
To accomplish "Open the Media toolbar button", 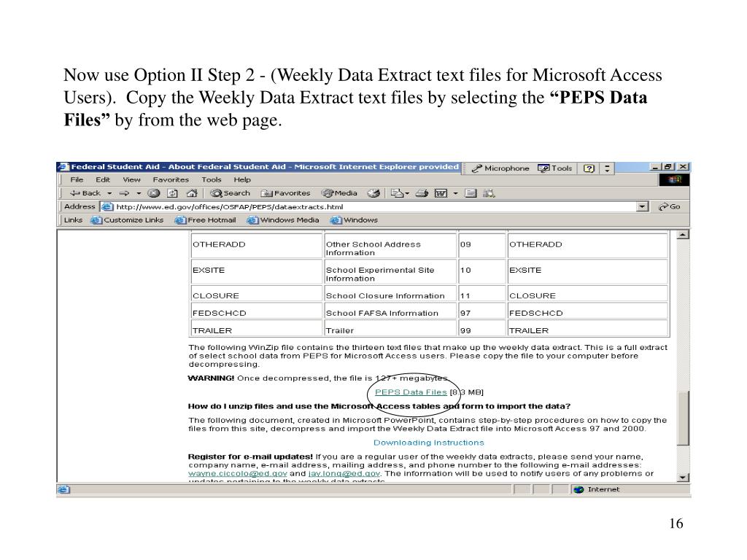I will coord(339,193).
